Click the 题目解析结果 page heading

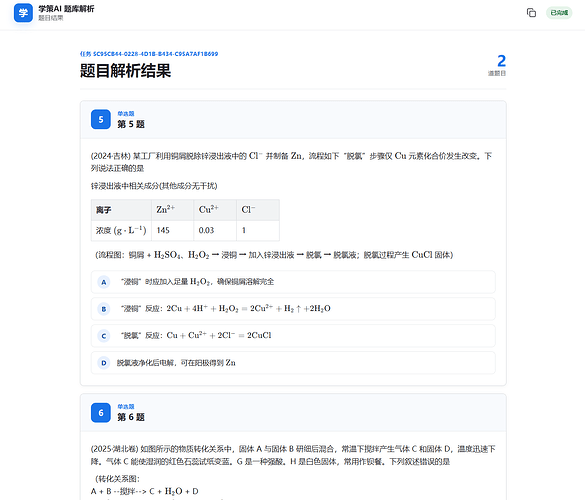125,71
